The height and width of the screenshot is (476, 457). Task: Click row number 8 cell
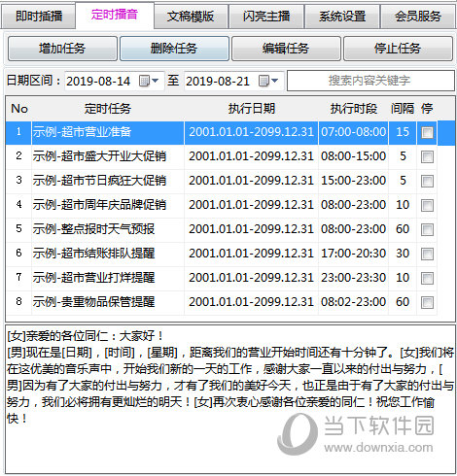18,302
